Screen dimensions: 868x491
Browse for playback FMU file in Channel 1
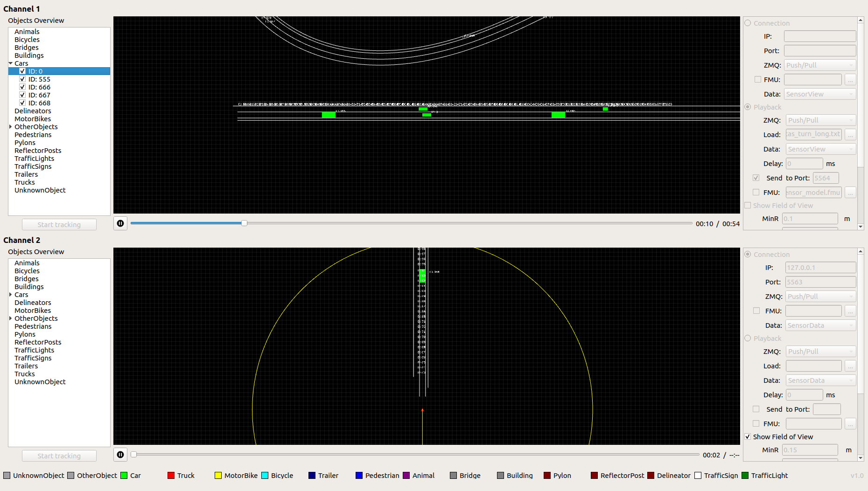[x=850, y=193]
